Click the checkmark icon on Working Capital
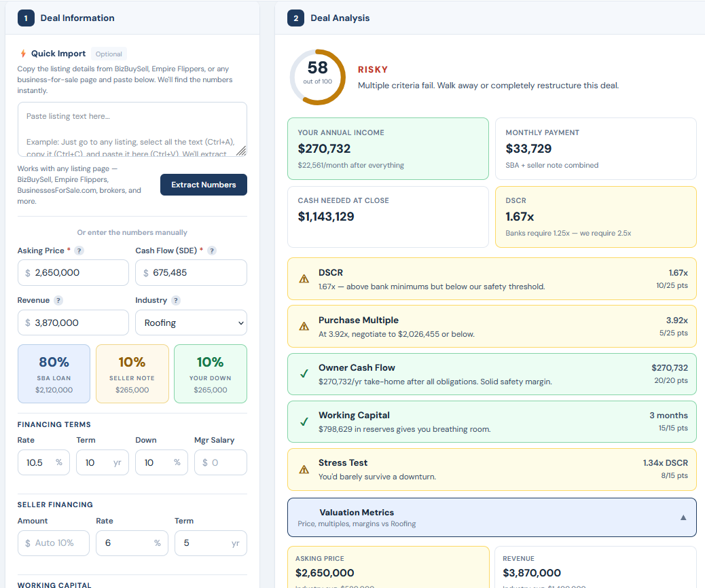This screenshot has width=705, height=588. [x=304, y=421]
